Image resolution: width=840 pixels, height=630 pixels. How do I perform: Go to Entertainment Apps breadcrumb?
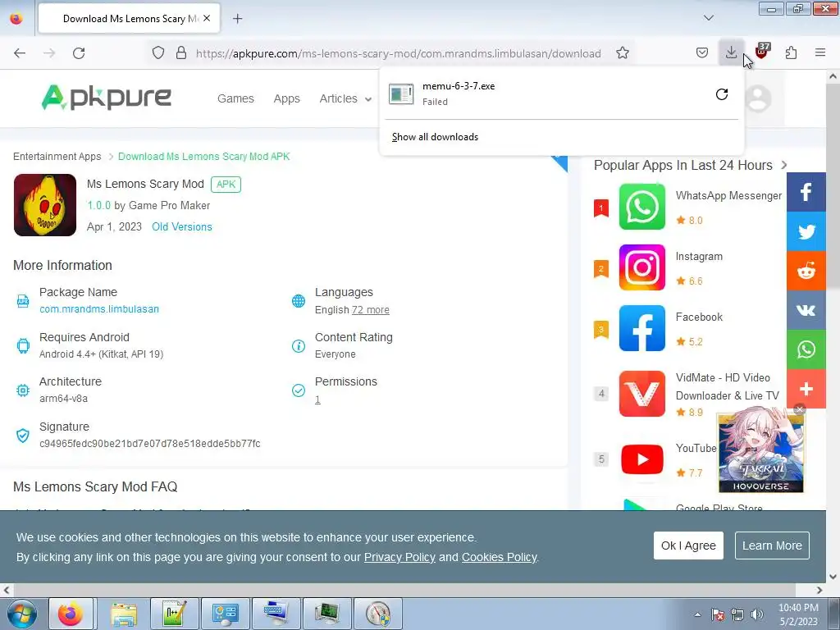(x=57, y=157)
